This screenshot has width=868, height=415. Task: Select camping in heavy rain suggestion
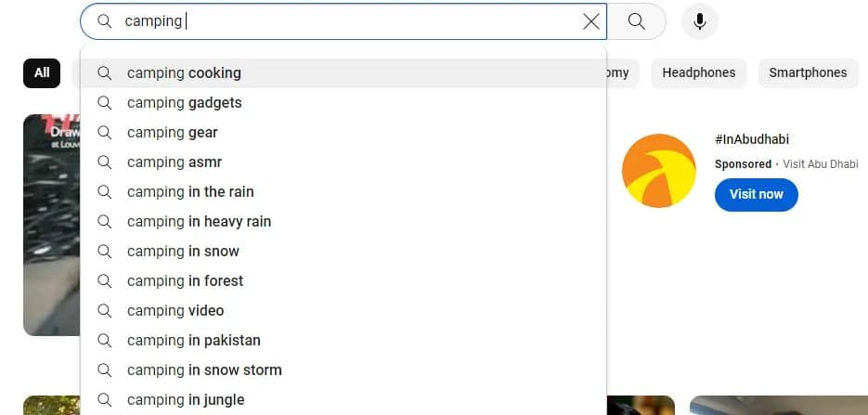point(343,222)
